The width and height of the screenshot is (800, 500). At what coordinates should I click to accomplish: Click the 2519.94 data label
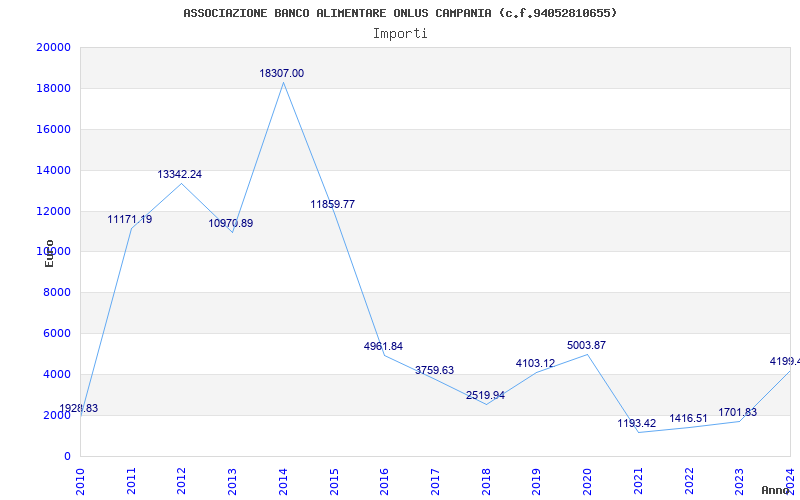pos(485,395)
